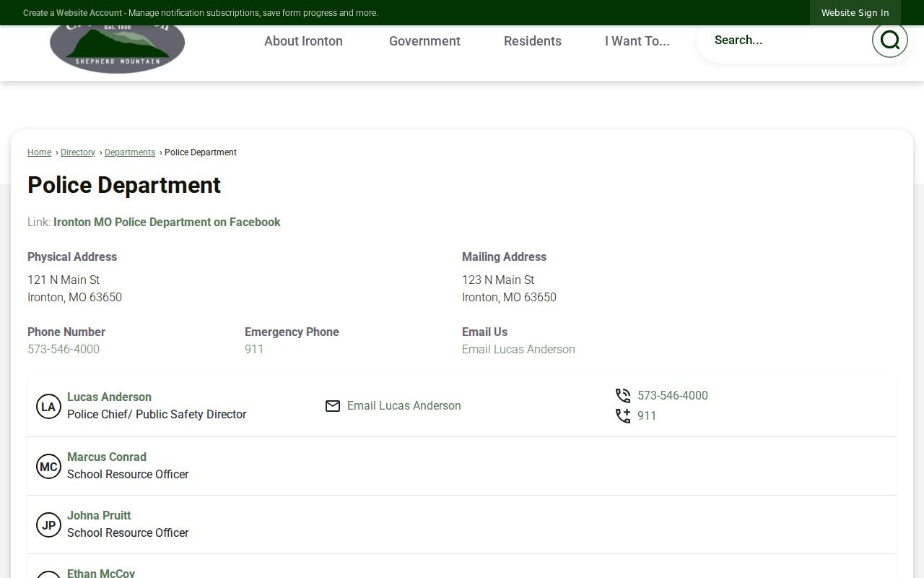The width and height of the screenshot is (924, 578).
Task: Click the mailing address 123 N Main St
Action: tap(498, 280)
